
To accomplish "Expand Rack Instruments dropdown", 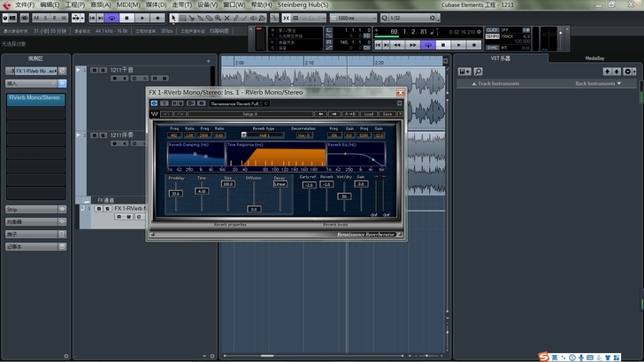I will (x=598, y=84).
